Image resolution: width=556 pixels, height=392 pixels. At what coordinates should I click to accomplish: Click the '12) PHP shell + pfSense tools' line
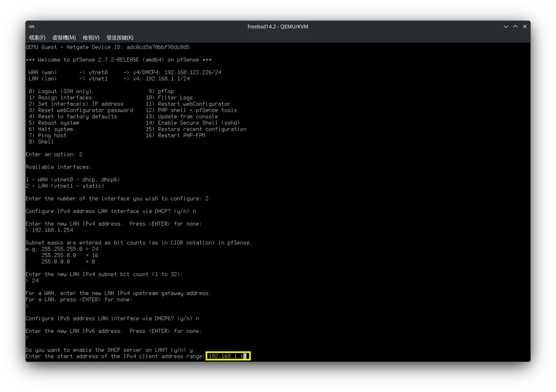[x=191, y=110]
